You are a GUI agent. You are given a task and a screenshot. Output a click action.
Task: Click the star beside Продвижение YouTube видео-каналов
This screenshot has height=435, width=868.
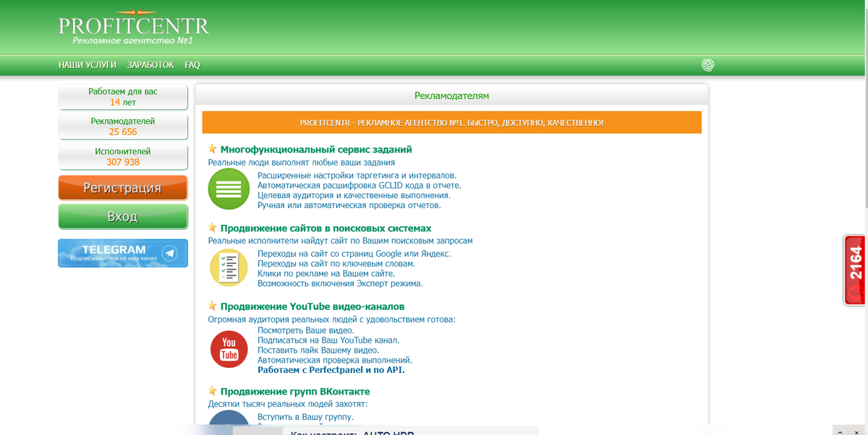click(x=213, y=306)
